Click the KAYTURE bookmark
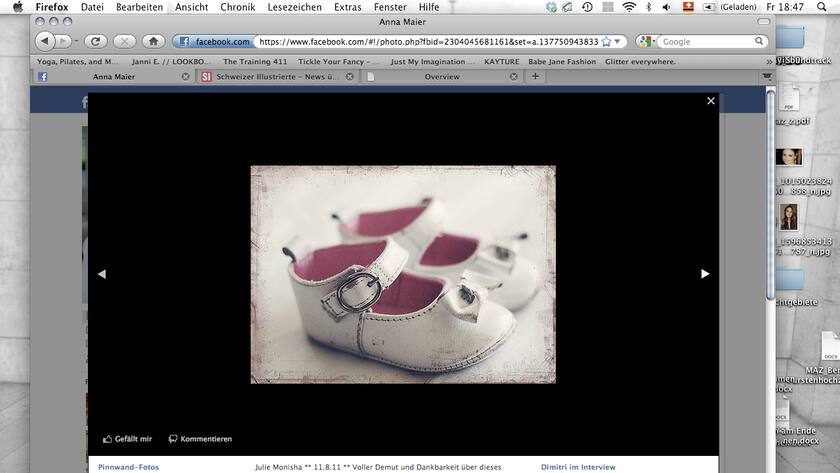Image resolution: width=840 pixels, height=473 pixels. [501, 61]
